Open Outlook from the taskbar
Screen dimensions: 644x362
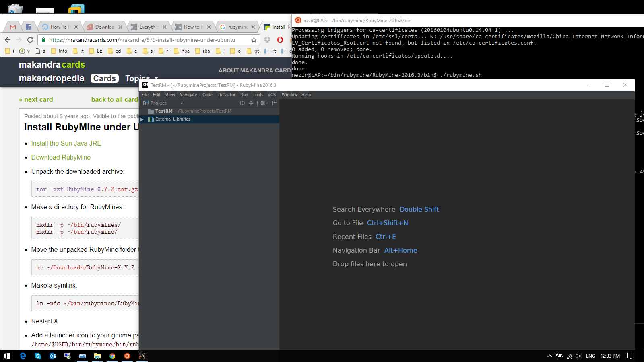point(52,356)
